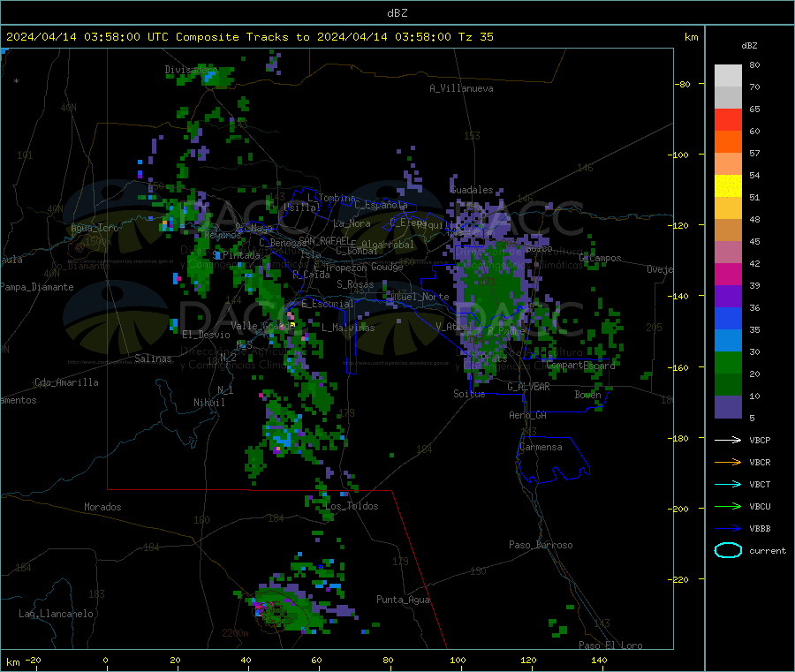Click the white VBCP arrow legend icon

click(x=728, y=440)
